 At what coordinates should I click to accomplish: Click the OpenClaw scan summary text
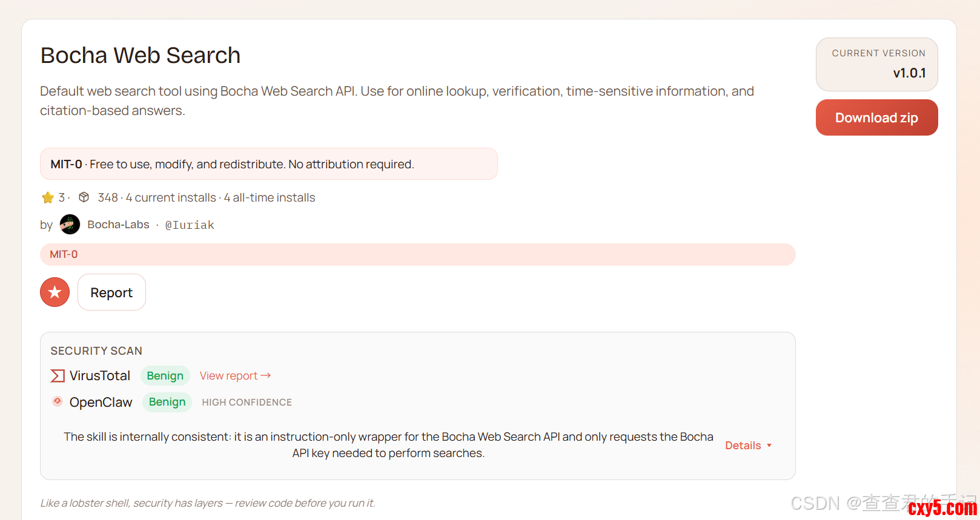tap(388, 445)
